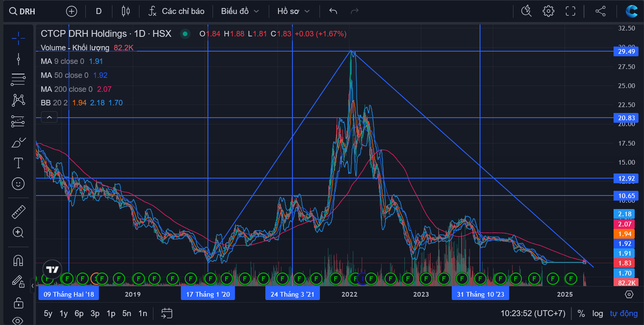Click the 20.83 price line label

[626, 118]
